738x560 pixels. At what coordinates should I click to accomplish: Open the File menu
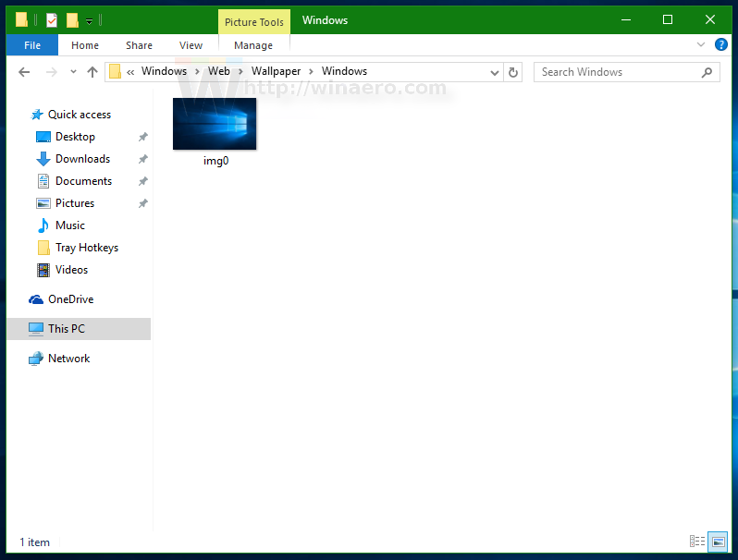(32, 45)
